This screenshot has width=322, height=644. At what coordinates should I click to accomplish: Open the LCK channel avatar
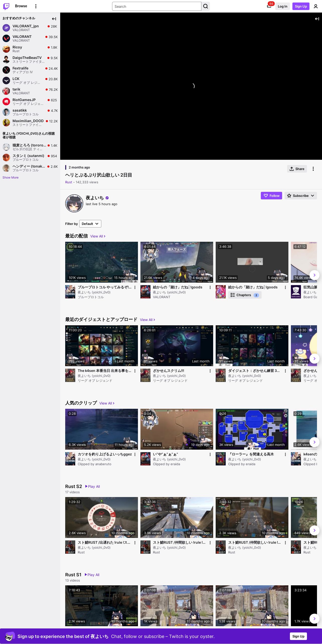click(x=6, y=80)
